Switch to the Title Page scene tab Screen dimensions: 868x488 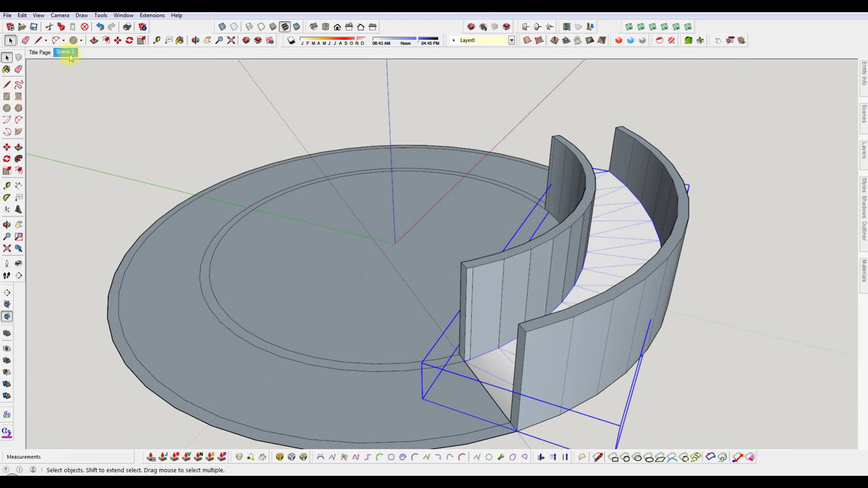pos(40,52)
